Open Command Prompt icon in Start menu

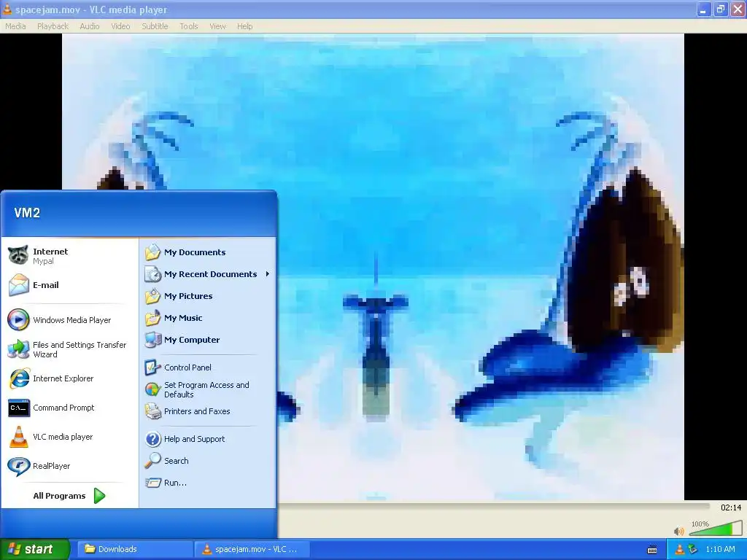pyautogui.click(x=18, y=408)
